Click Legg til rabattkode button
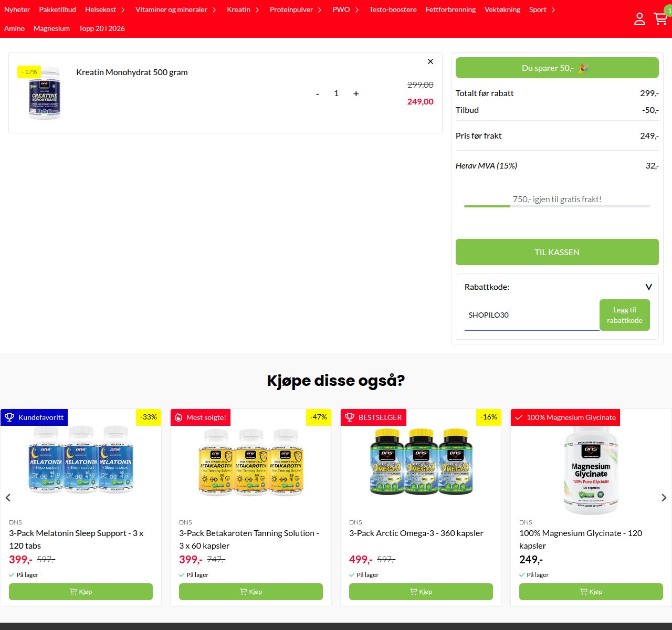 [x=625, y=315]
